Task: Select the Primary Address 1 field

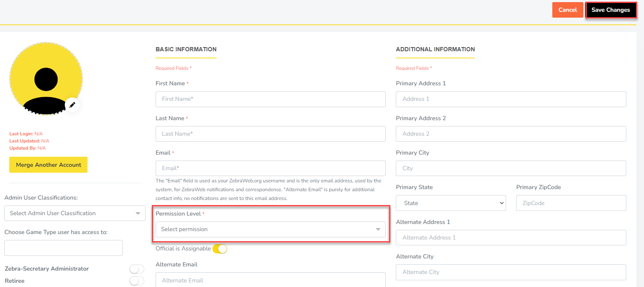Action: [x=511, y=99]
